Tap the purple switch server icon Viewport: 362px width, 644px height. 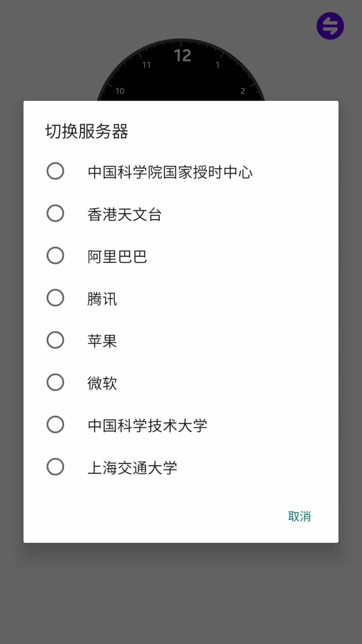click(330, 26)
